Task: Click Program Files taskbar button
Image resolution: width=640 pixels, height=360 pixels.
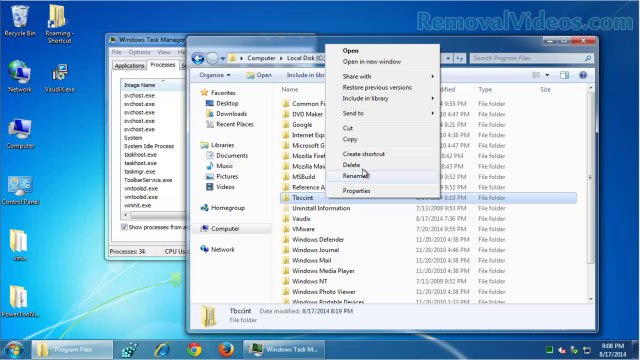Action: (72, 350)
